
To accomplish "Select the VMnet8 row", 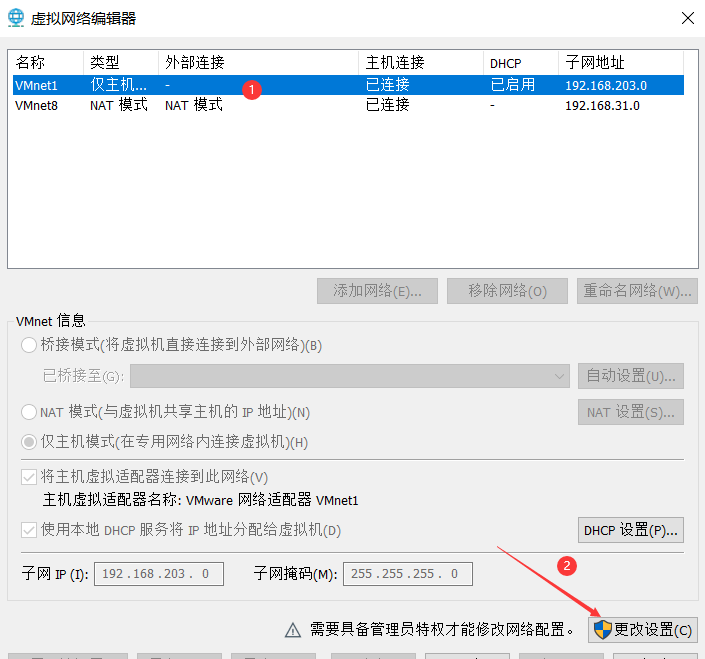I will click(348, 105).
